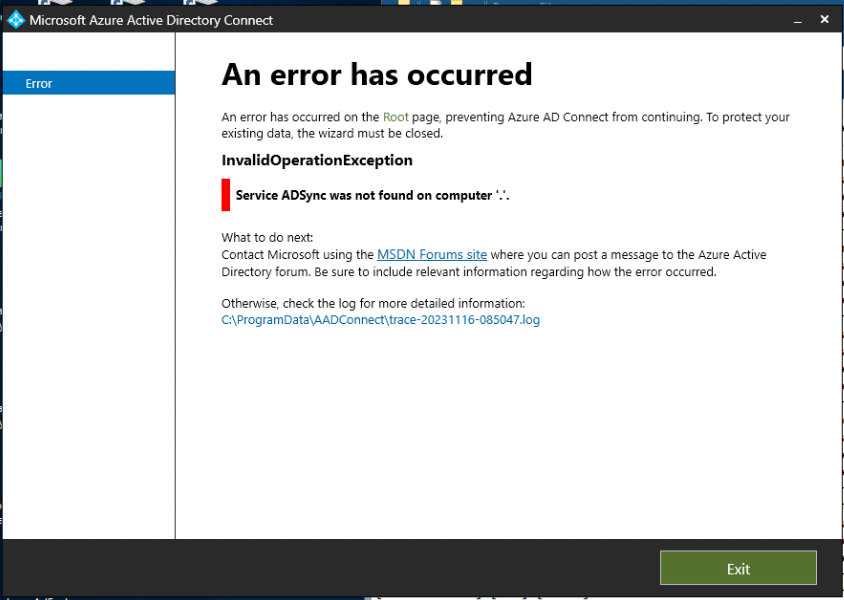Close the Azure AD Connect window
The image size is (844, 600).
[x=824, y=19]
